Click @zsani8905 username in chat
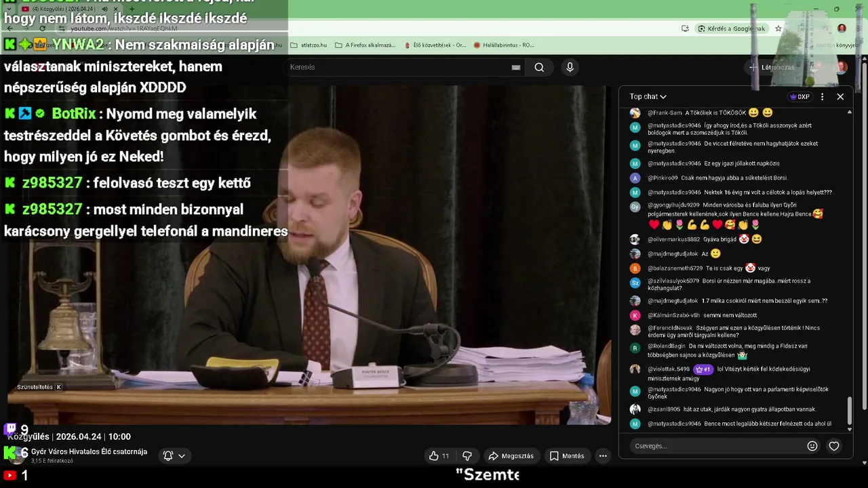 664,409
